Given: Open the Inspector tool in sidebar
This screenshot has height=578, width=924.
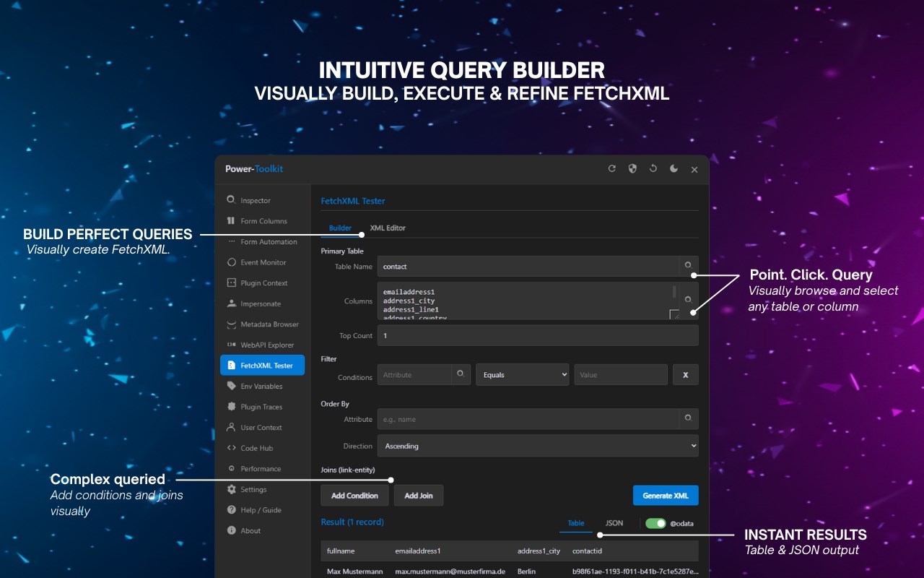Looking at the screenshot, I should [x=262, y=200].
